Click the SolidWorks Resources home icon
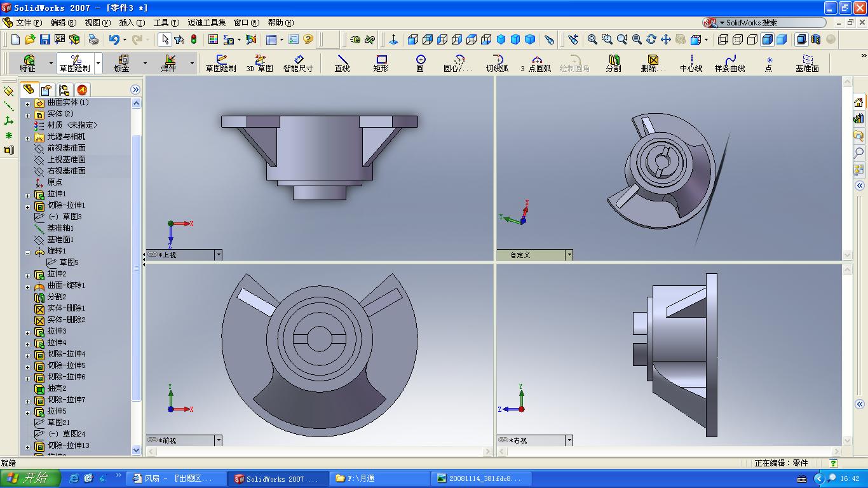Screen dimensions: 868x488 [x=858, y=102]
